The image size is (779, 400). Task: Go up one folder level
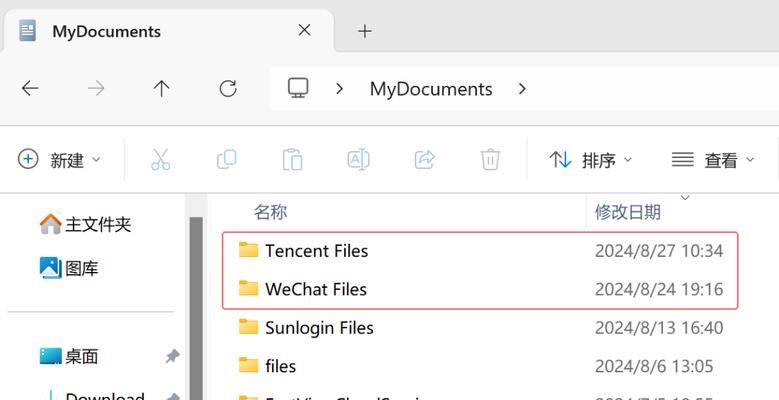pyautogui.click(x=161, y=88)
